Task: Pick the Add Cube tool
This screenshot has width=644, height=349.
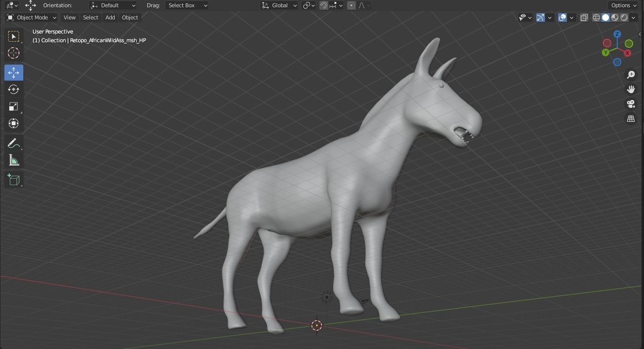Action: (x=14, y=180)
